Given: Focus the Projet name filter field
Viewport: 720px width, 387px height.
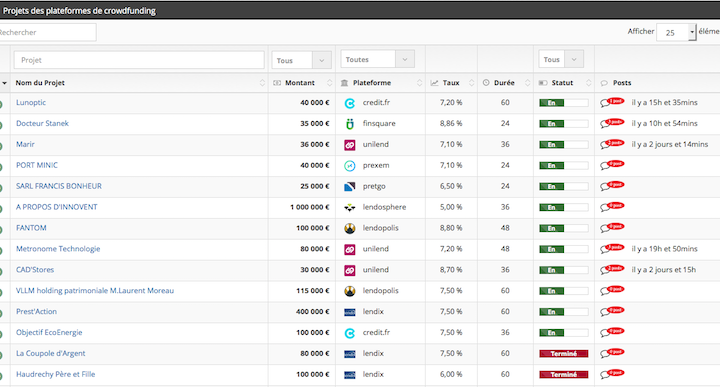Looking at the screenshot, I should tap(139, 60).
